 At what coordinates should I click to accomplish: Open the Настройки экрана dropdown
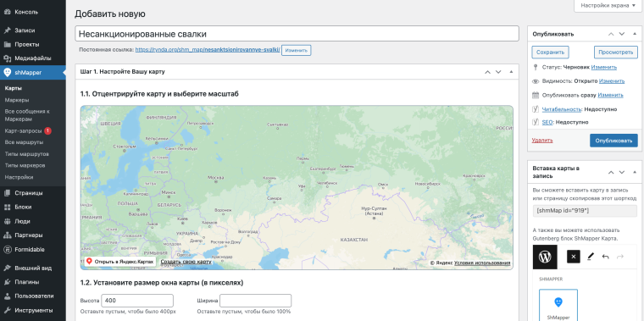click(608, 5)
